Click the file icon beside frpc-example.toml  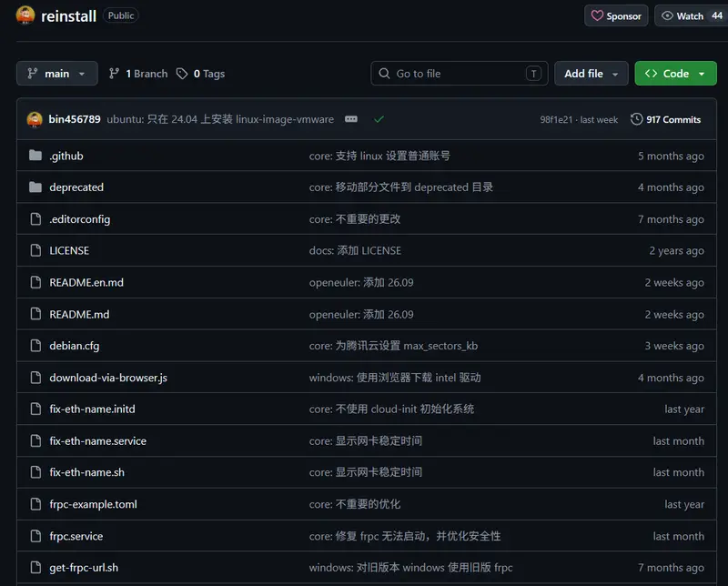pos(35,504)
